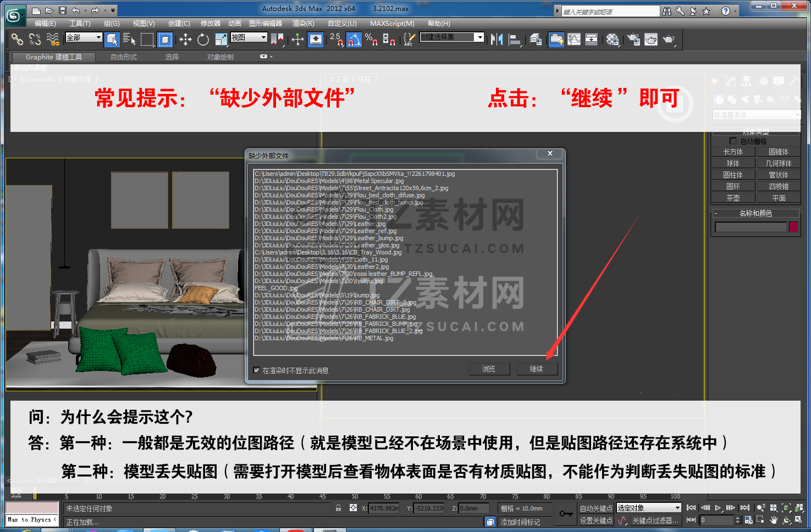Toggle the 2.5D Snaps button
The height and width of the screenshot is (532, 811).
[336, 39]
